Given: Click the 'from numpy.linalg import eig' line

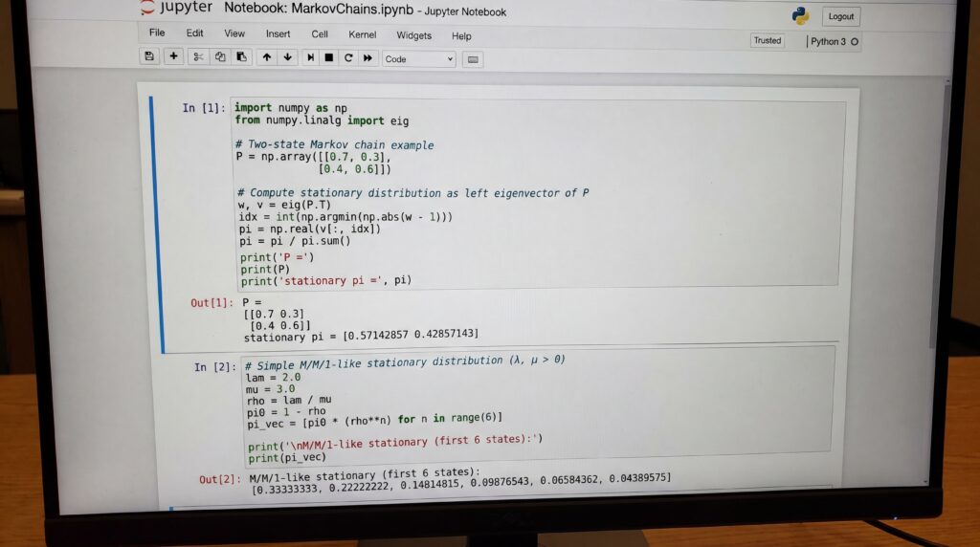Looking at the screenshot, I should [322, 120].
